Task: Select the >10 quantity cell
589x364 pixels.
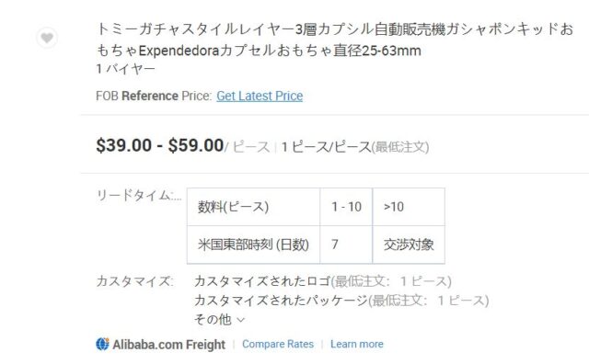Action: (409, 207)
